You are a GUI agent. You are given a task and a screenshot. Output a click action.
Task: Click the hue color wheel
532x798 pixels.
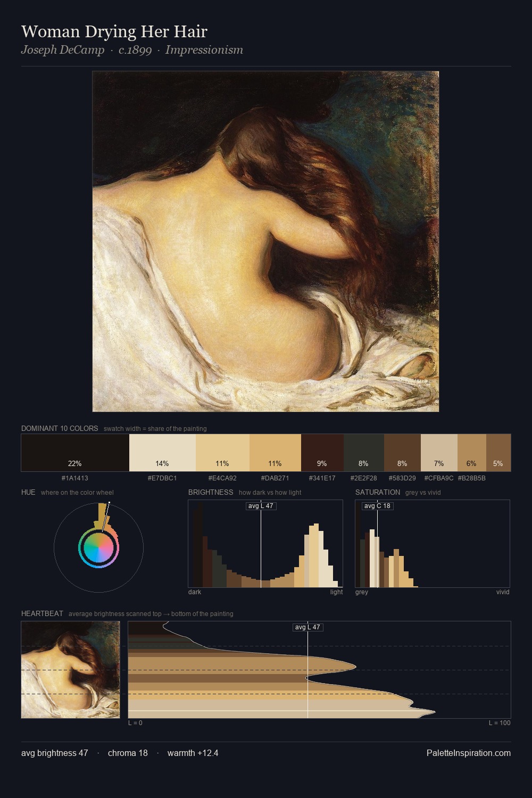click(x=98, y=547)
